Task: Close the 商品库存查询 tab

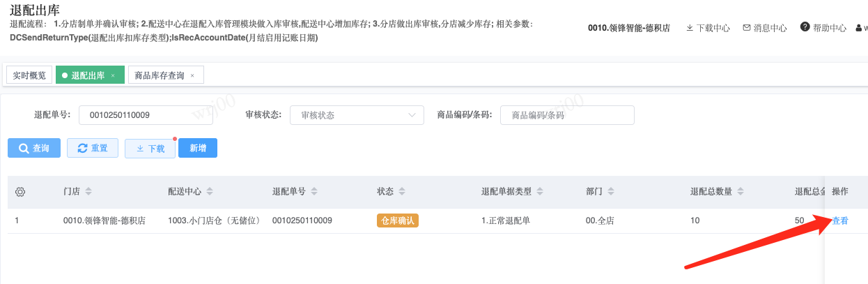Action: [192, 75]
